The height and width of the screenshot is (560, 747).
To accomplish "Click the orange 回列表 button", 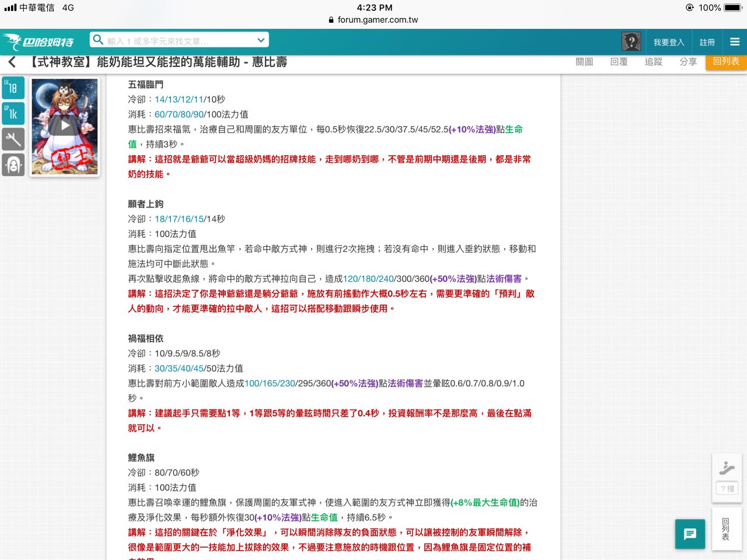I will pos(726,61).
